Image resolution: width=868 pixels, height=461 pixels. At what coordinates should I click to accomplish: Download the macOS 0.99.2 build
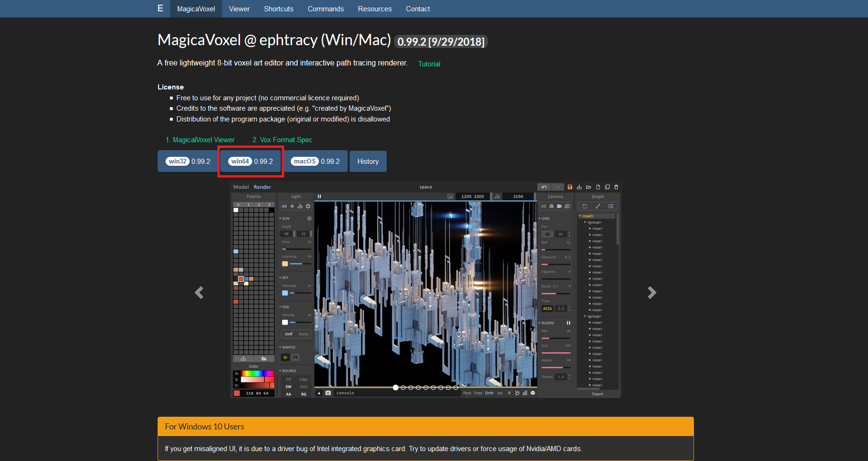point(315,161)
